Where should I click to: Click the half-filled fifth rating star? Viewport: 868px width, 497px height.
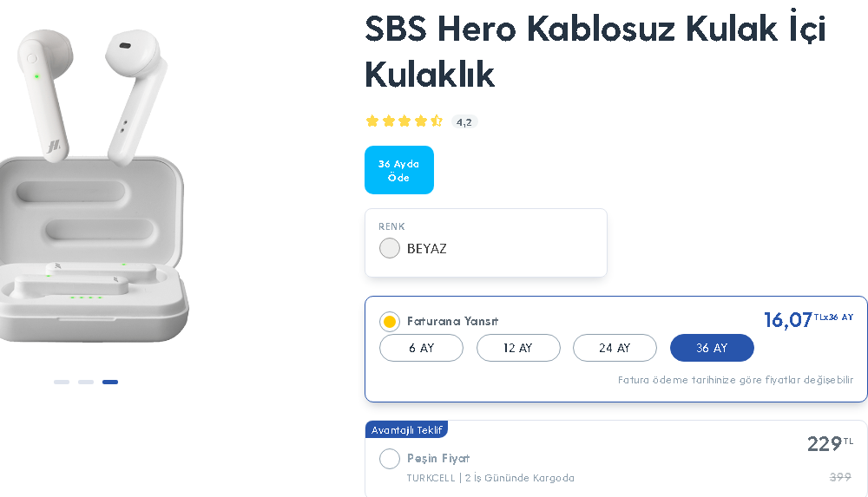click(x=437, y=121)
